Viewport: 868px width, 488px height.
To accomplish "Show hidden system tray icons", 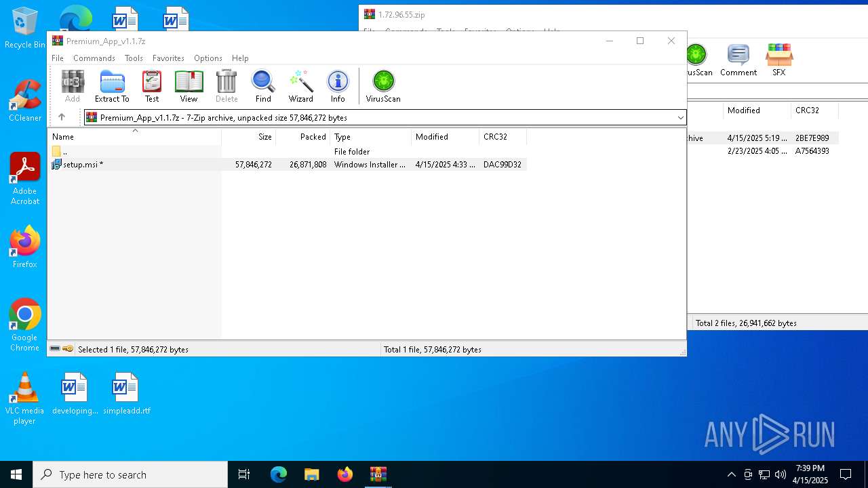I will [x=731, y=474].
